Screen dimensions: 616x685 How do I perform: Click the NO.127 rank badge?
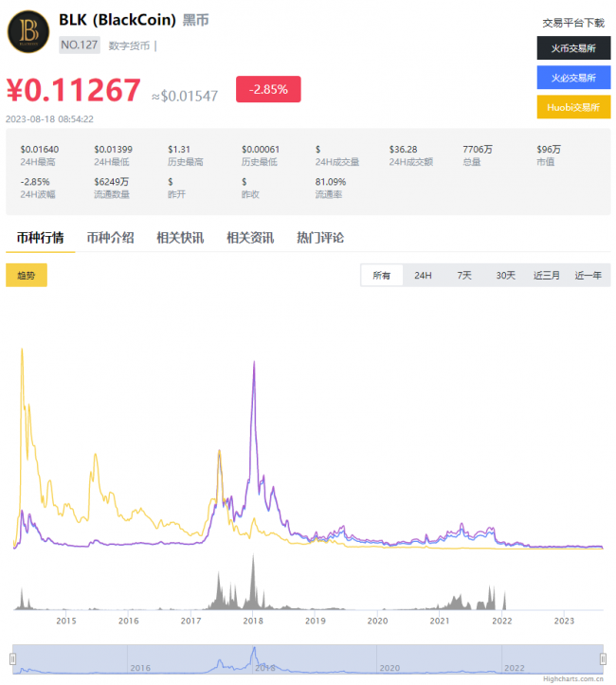[80, 45]
